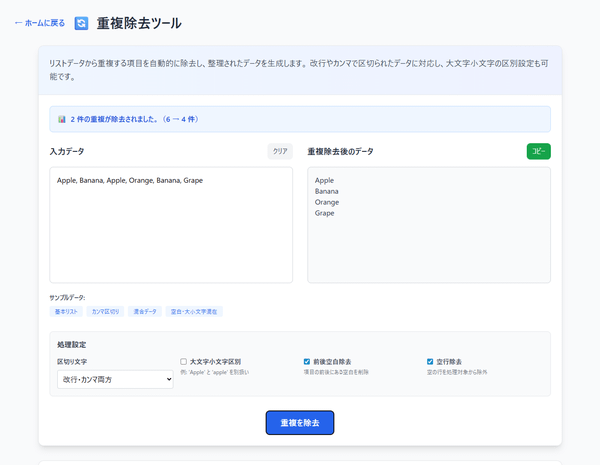Image resolution: width=600 pixels, height=465 pixels.
Task: Click the 重複除去後のデータ output area
Action: 428,225
